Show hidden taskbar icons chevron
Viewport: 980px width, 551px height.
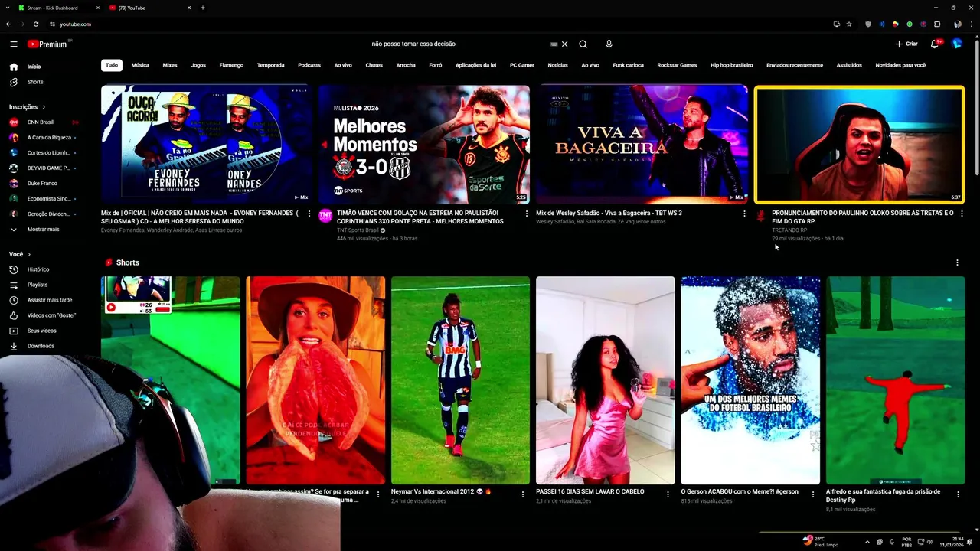(867, 542)
